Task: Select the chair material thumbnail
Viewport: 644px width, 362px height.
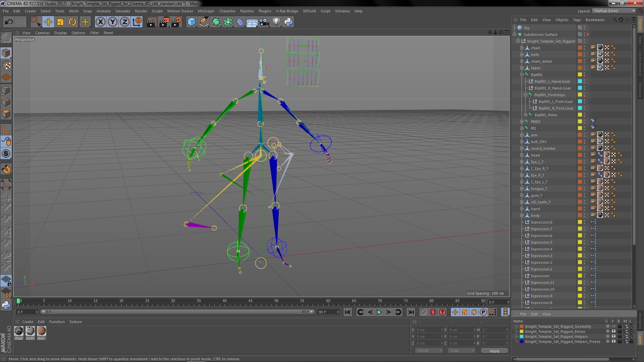Action: pyautogui.click(x=19, y=331)
